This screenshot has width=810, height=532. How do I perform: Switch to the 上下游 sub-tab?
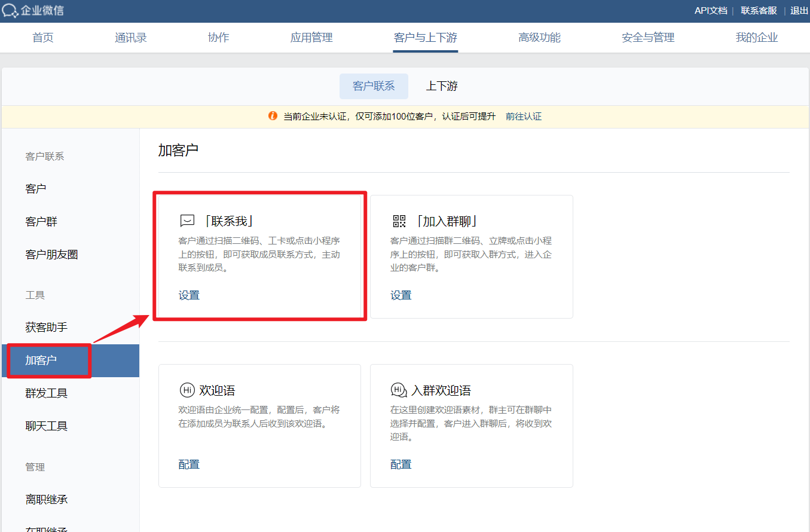[442, 86]
